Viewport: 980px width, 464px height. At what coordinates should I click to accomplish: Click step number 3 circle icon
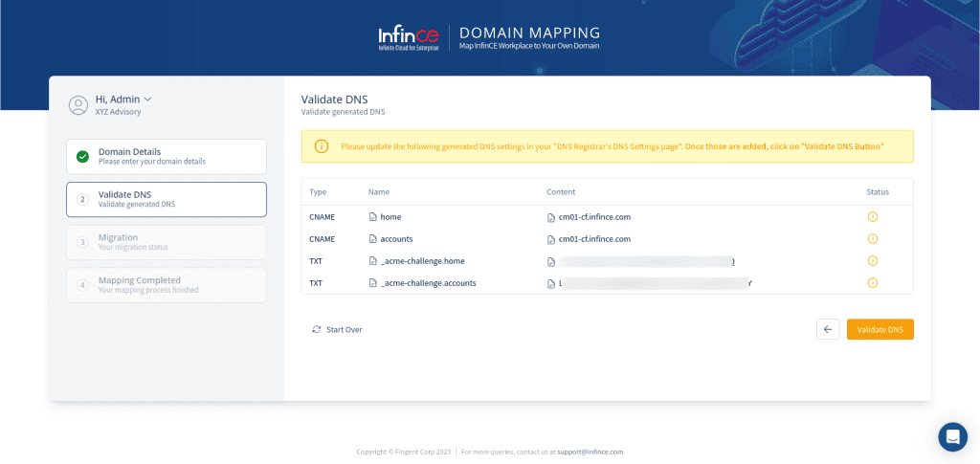(82, 242)
